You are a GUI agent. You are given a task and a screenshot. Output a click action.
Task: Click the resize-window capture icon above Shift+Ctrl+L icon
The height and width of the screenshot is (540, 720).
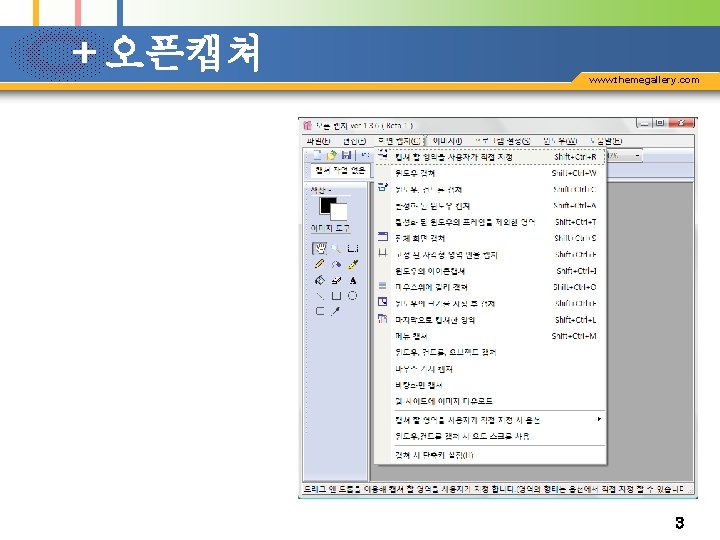coord(382,302)
